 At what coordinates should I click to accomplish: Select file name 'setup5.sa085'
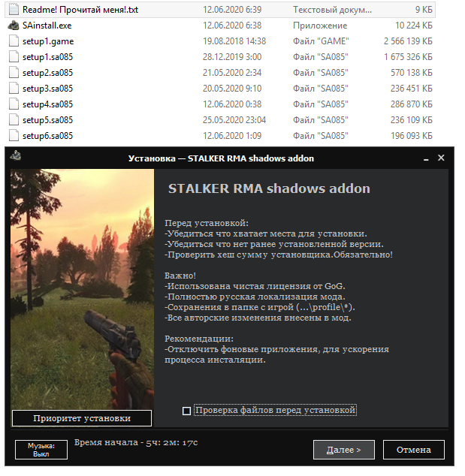[x=47, y=120]
